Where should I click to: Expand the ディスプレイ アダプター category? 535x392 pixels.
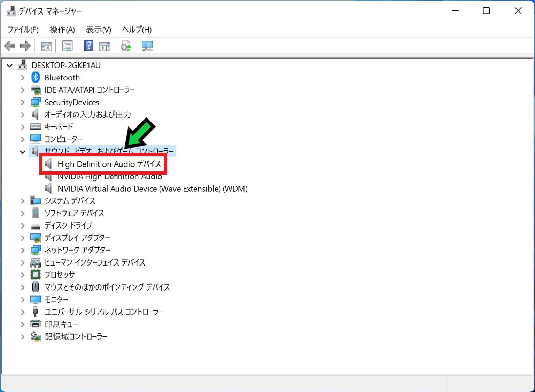(23, 238)
